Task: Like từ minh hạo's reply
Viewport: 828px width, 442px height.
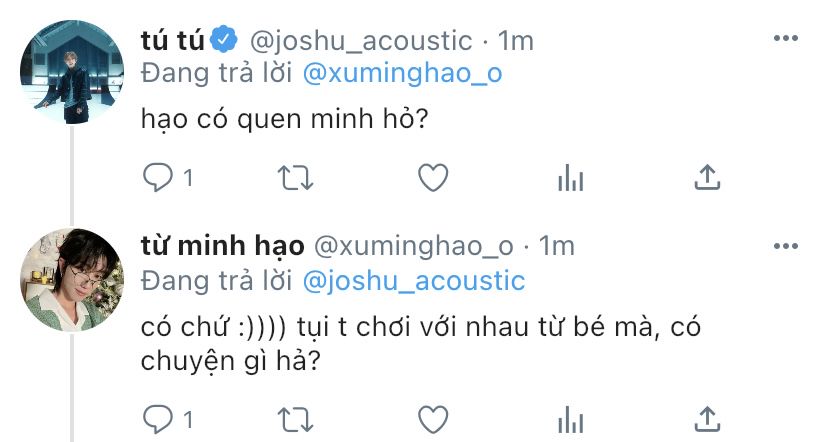Action: (433, 419)
